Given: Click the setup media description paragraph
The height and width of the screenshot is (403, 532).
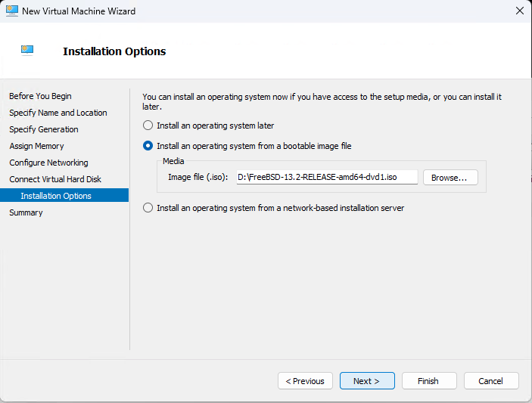Looking at the screenshot, I should pyautogui.click(x=322, y=101).
